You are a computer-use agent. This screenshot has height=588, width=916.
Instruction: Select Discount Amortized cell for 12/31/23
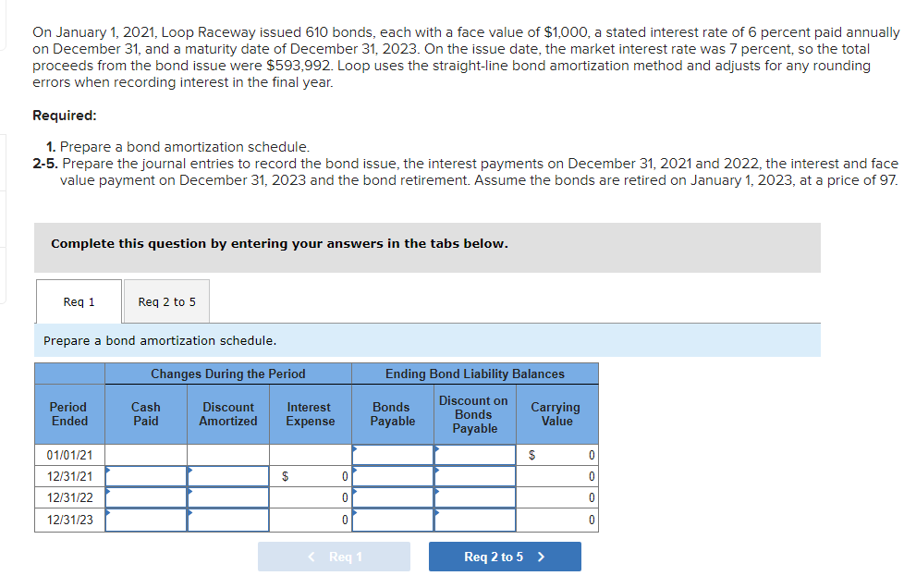(228, 520)
